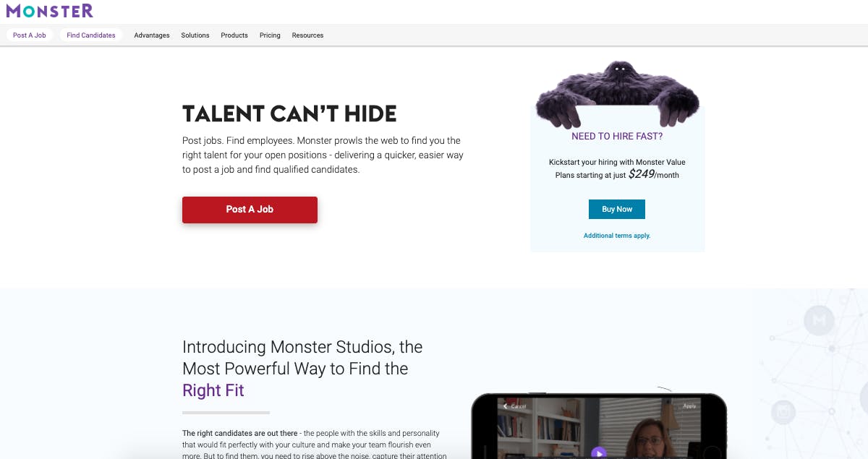Click the Buy Now button
This screenshot has height=459, width=868.
pos(617,210)
